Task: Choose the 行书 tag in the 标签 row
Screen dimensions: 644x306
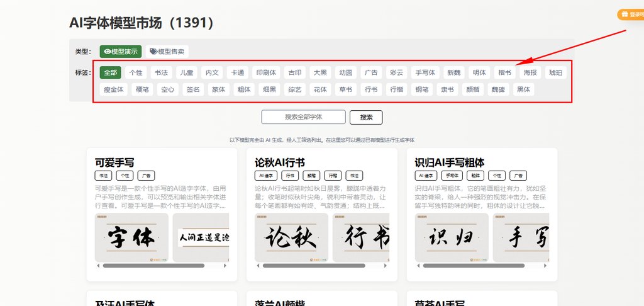Action: click(371, 89)
